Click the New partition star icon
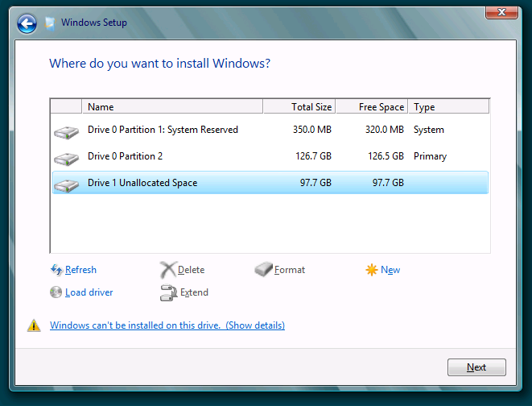The height and width of the screenshot is (406, 532). click(x=371, y=270)
